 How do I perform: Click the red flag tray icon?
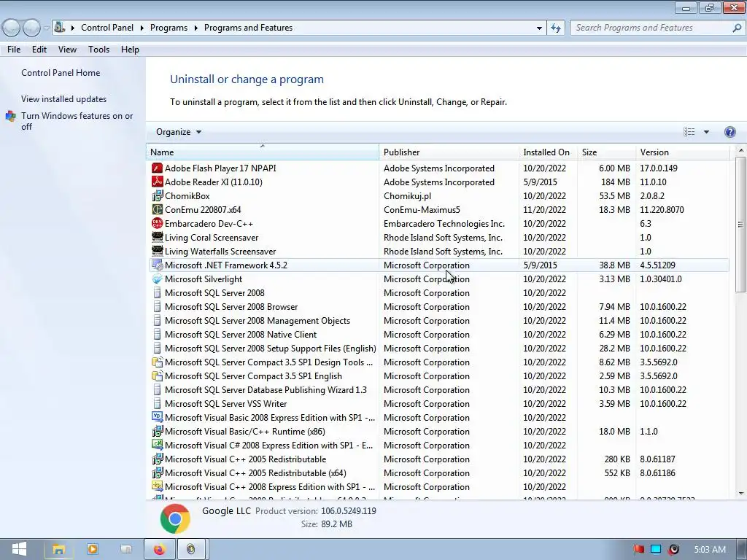point(639,550)
